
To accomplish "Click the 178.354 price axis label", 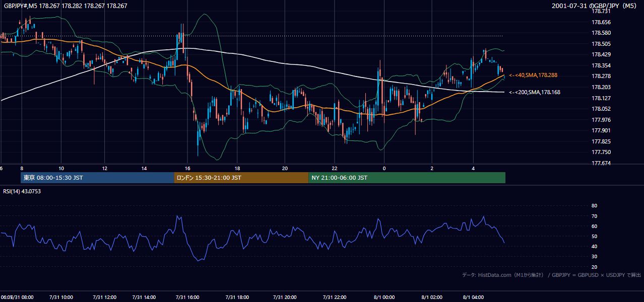I will pyautogui.click(x=601, y=65).
